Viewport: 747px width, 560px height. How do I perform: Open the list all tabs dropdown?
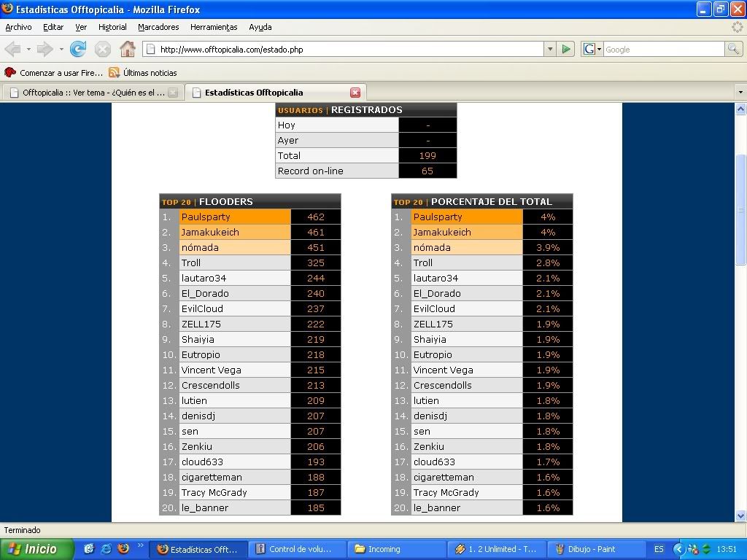click(740, 93)
